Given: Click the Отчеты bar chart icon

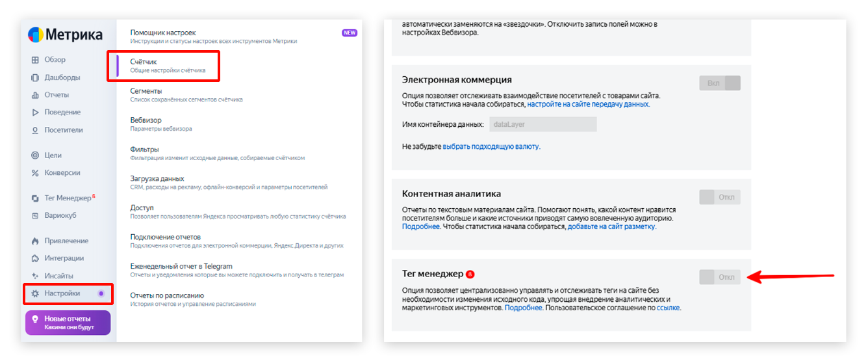Looking at the screenshot, I should [x=35, y=95].
